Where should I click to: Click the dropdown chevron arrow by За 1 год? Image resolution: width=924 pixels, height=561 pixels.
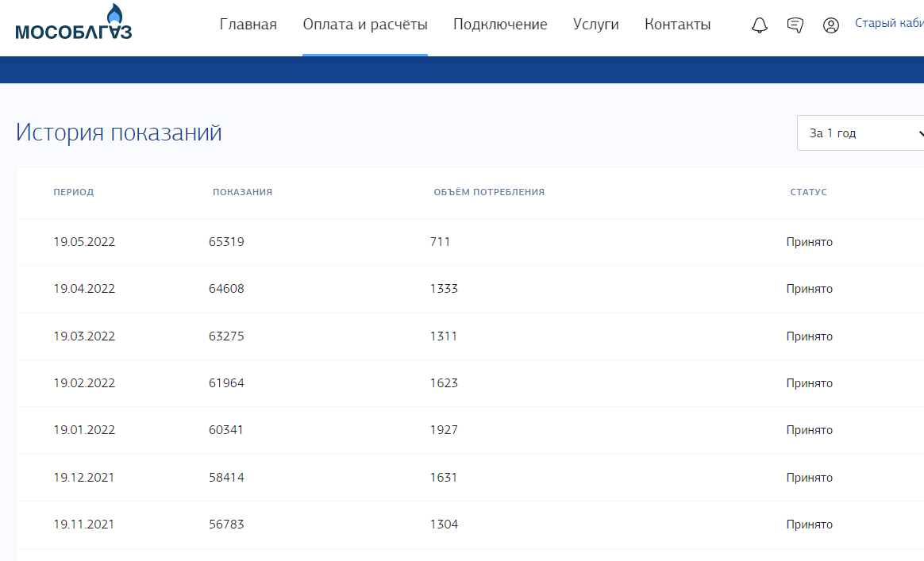tap(919, 133)
